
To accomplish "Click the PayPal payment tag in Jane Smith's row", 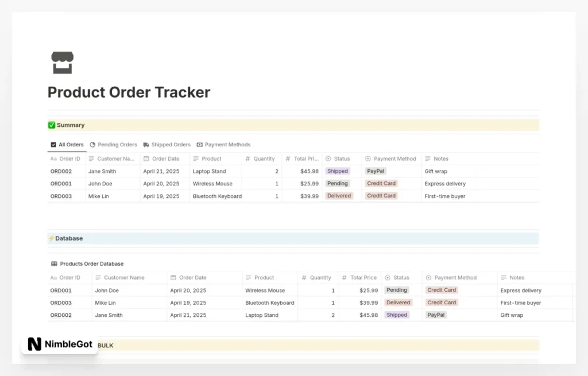I will coord(376,171).
